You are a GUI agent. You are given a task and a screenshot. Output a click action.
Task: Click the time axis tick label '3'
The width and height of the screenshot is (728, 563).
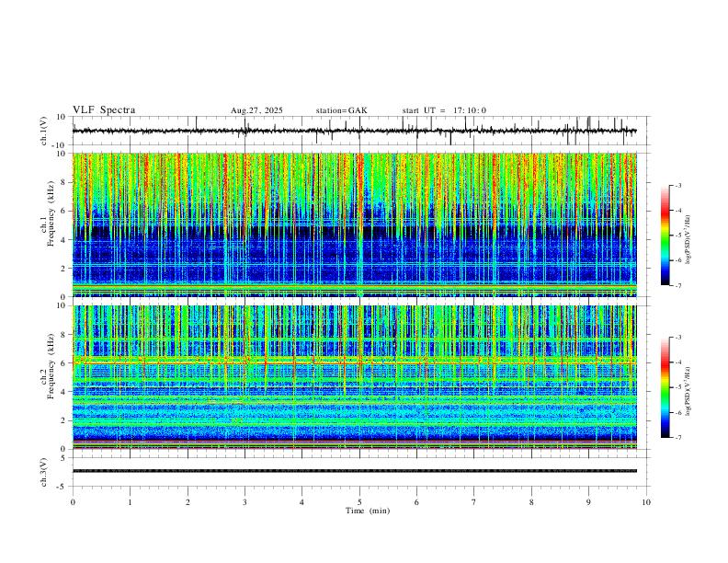[245, 502]
